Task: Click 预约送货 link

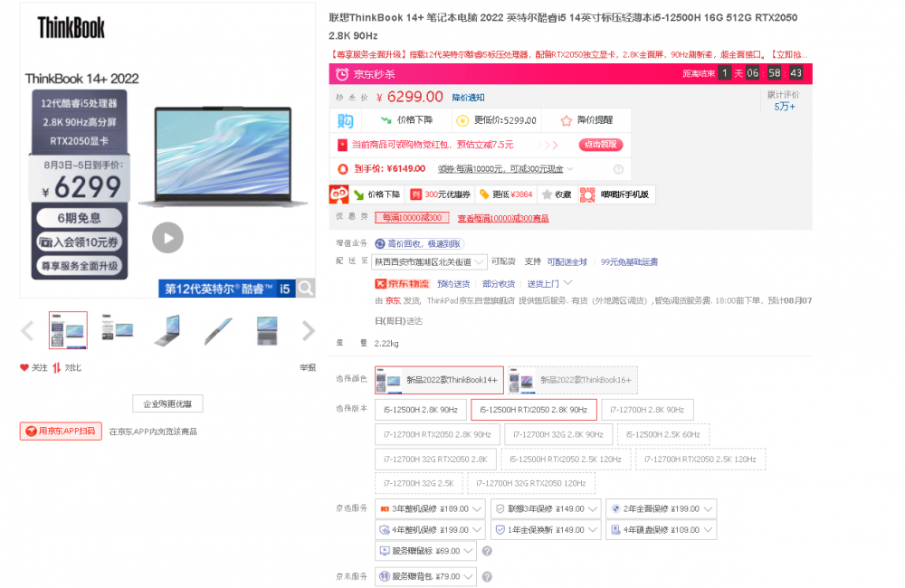Action: click(453, 284)
